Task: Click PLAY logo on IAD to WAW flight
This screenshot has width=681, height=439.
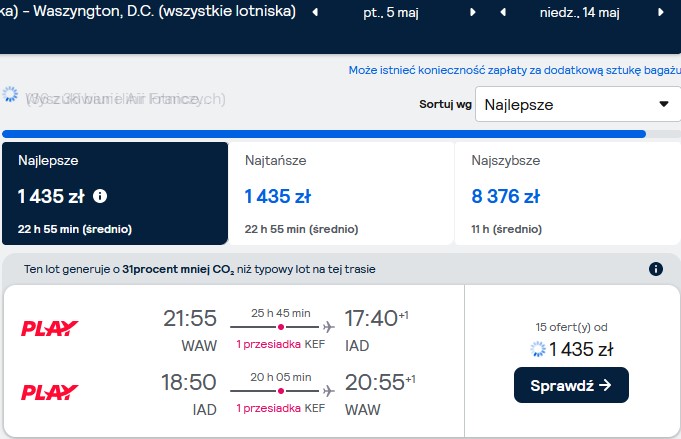Action: point(50,392)
